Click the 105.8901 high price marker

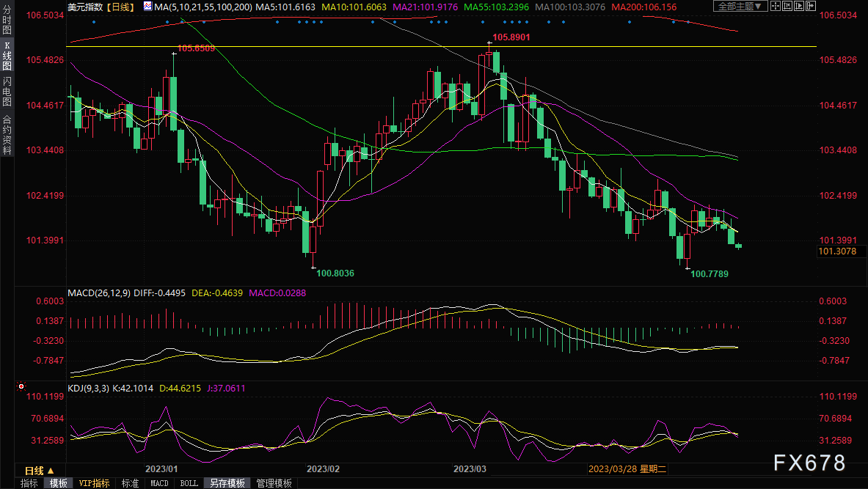click(x=511, y=37)
